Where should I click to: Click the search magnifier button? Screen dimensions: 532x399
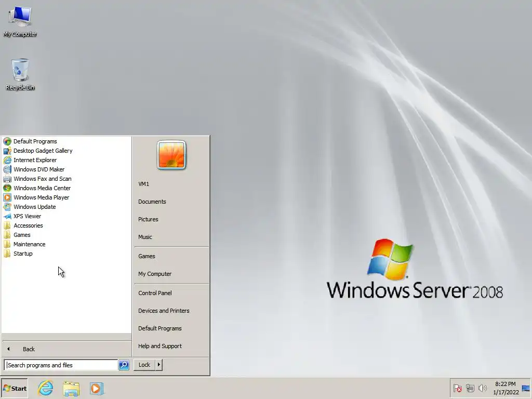(x=124, y=365)
